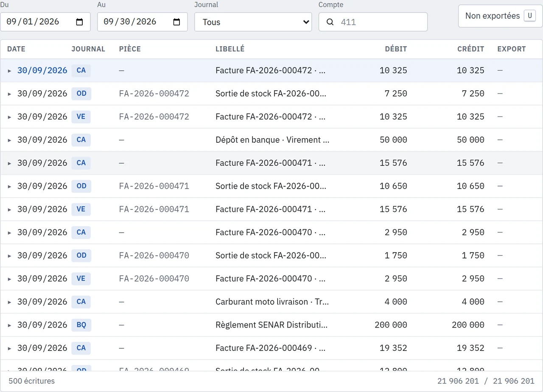
Task: Click the U shortcut badge in Non exportées
Action: pos(529,16)
